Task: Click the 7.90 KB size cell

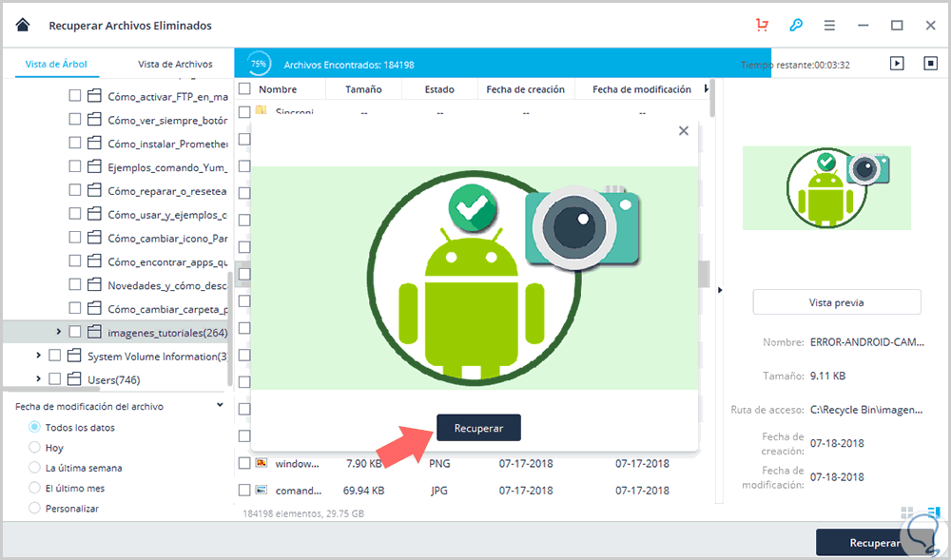Action: coord(364,463)
